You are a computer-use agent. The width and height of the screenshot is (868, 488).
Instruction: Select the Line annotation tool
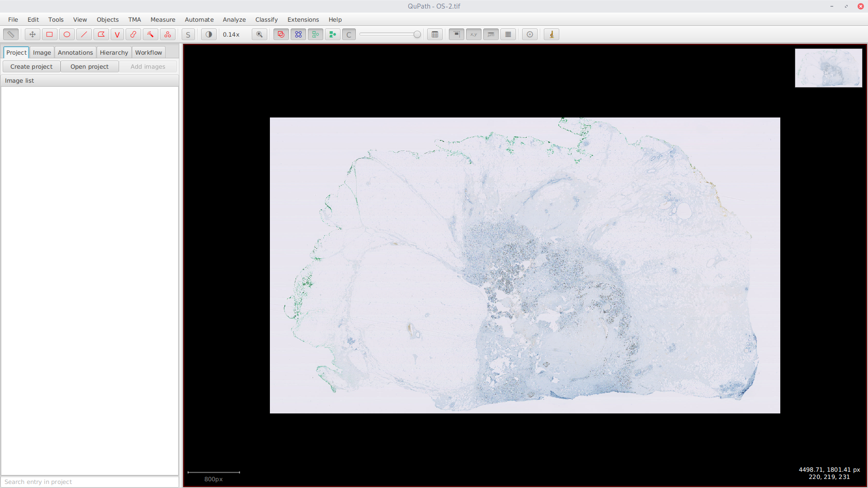pos(84,34)
